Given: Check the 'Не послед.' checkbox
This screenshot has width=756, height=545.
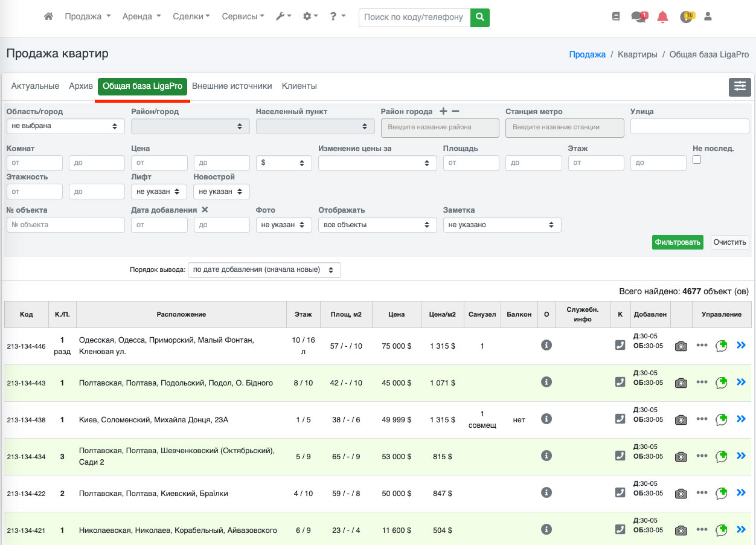Looking at the screenshot, I should [697, 160].
